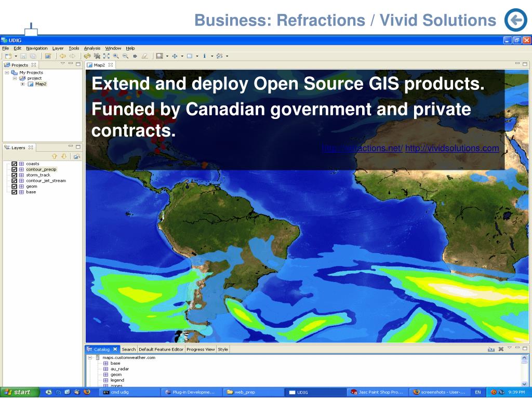Click the Catalog scrollbar up arrow
The image size is (532, 399).
[524, 357]
